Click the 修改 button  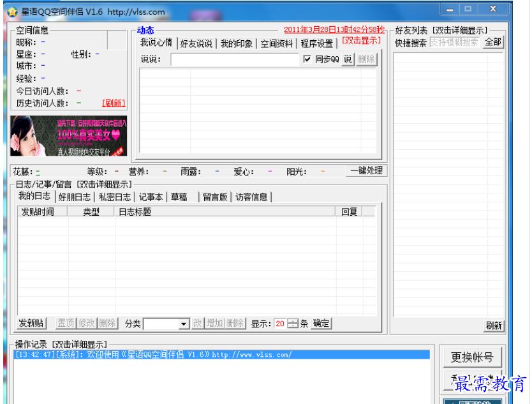coord(86,323)
